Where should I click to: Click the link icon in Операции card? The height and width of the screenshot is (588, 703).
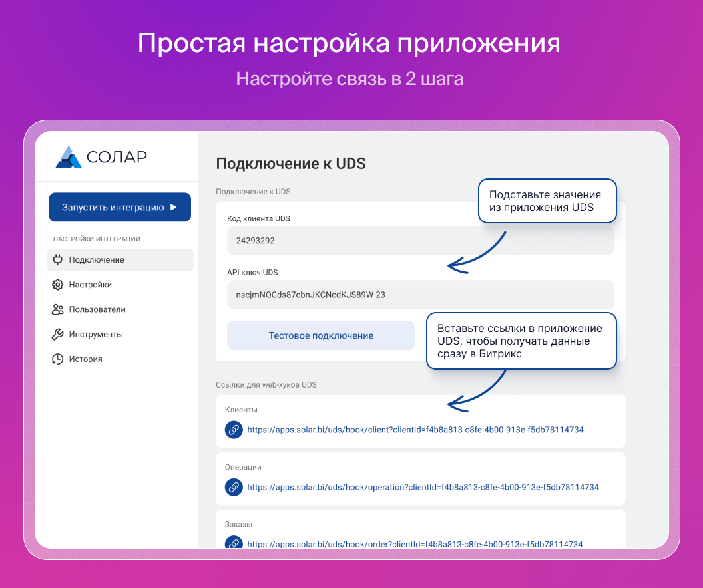tap(234, 488)
